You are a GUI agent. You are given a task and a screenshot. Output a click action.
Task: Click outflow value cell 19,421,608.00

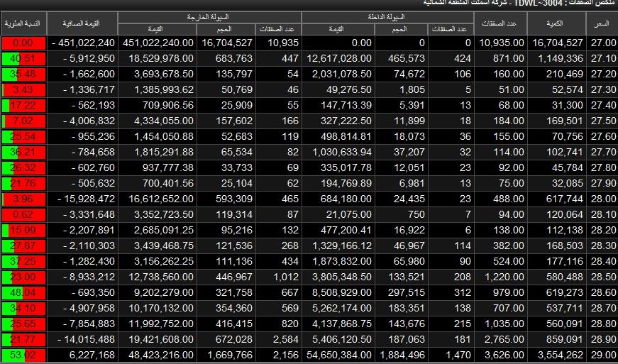(157, 339)
